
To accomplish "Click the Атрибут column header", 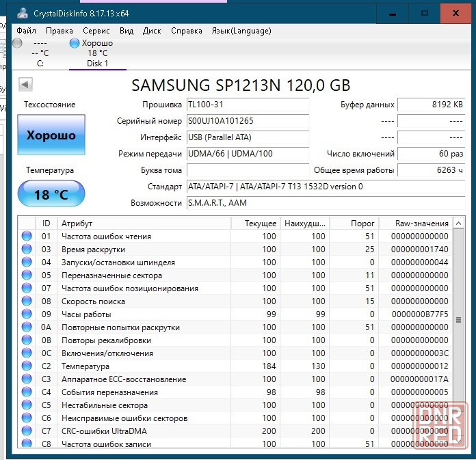I will pos(144,224).
